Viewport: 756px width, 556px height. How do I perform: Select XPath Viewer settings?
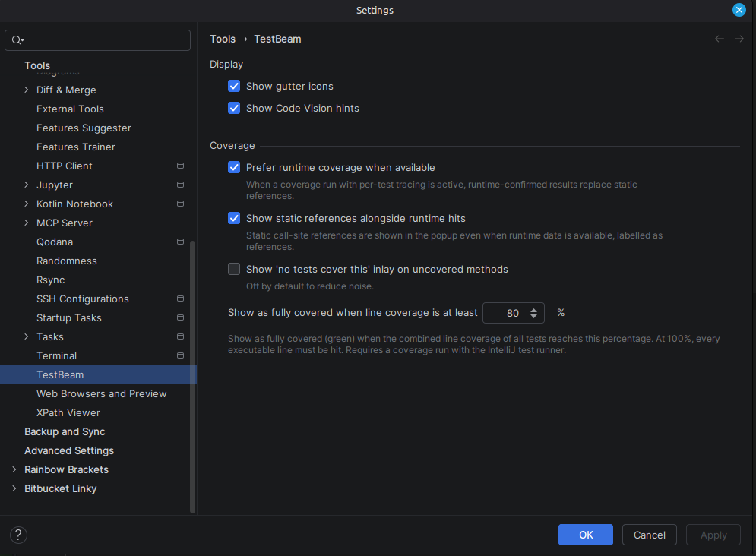68,413
